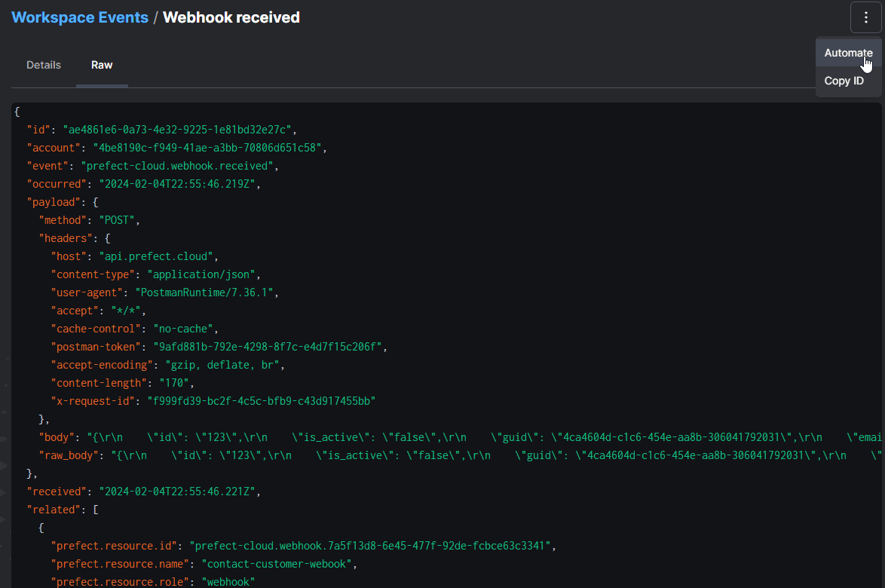This screenshot has height=588, width=885.
Task: Click the occurred timestamp value
Action: pos(173,184)
